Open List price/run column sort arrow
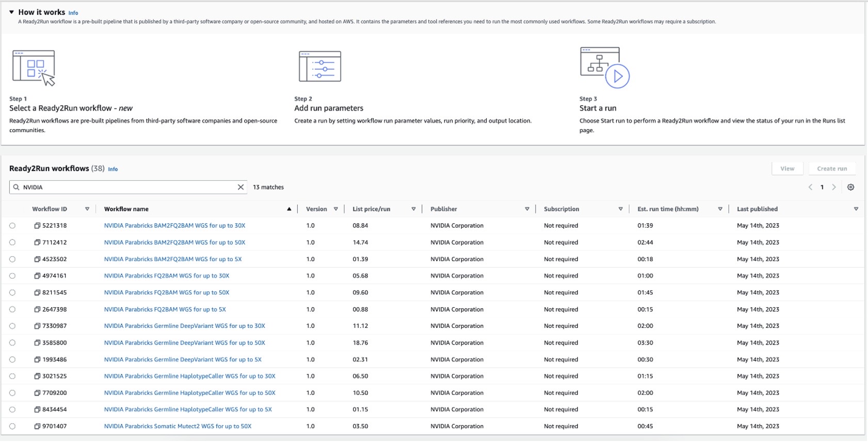868x442 pixels. tap(413, 209)
